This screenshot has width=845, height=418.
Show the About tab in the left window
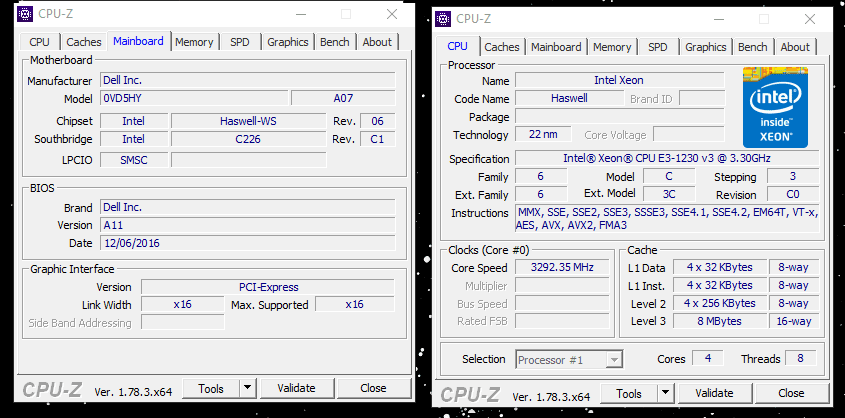click(x=377, y=42)
